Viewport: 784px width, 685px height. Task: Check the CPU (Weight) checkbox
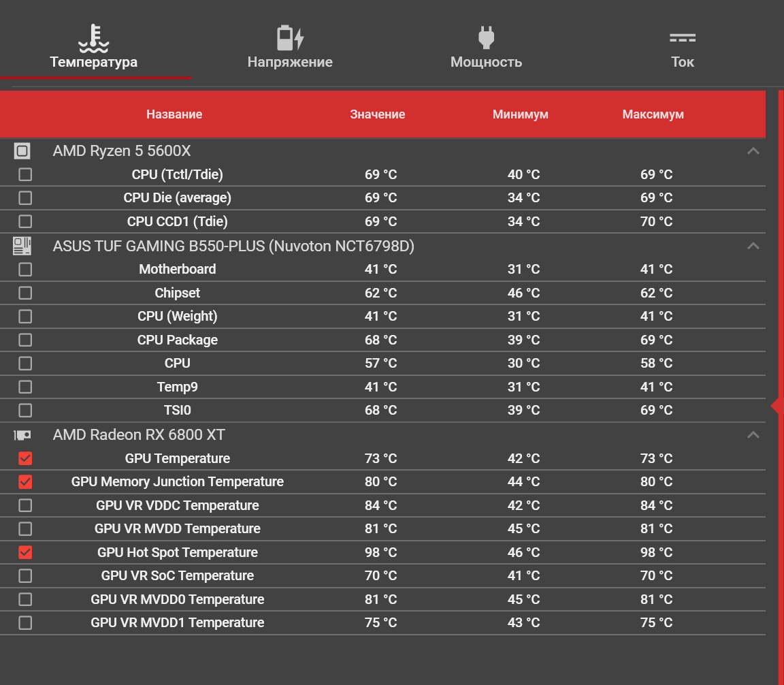(x=25, y=316)
